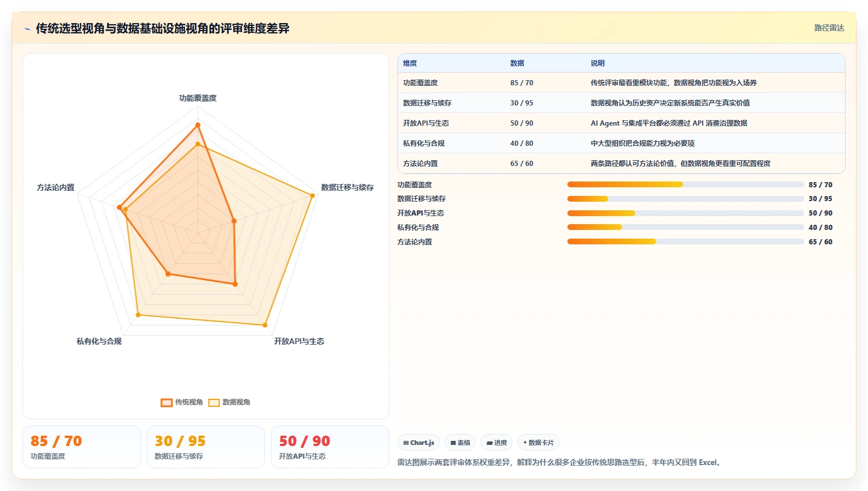868x491 pixels.
Task: Click the 数据迁移与续存 progress bar
Action: [x=685, y=199]
